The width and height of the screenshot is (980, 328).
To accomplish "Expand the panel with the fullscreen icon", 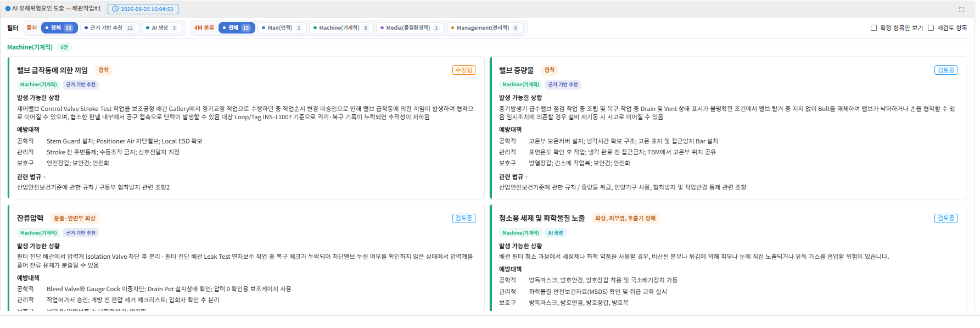I will coord(961,9).
